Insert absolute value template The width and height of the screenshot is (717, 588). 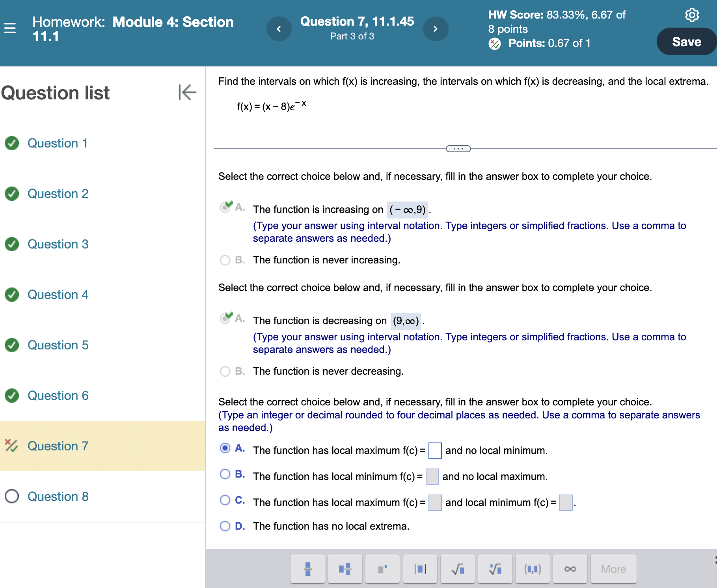coord(420,569)
